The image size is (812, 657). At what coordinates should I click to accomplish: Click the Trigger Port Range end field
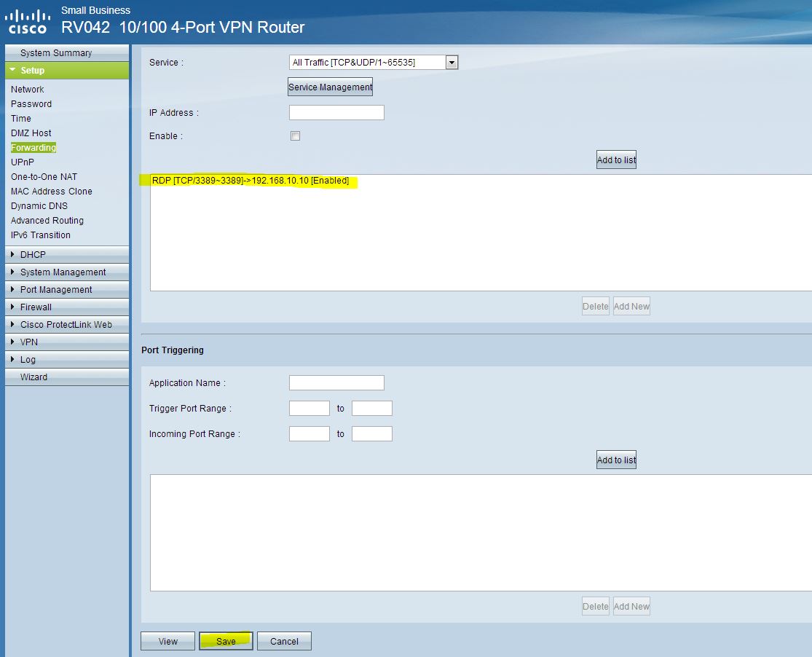click(x=372, y=409)
